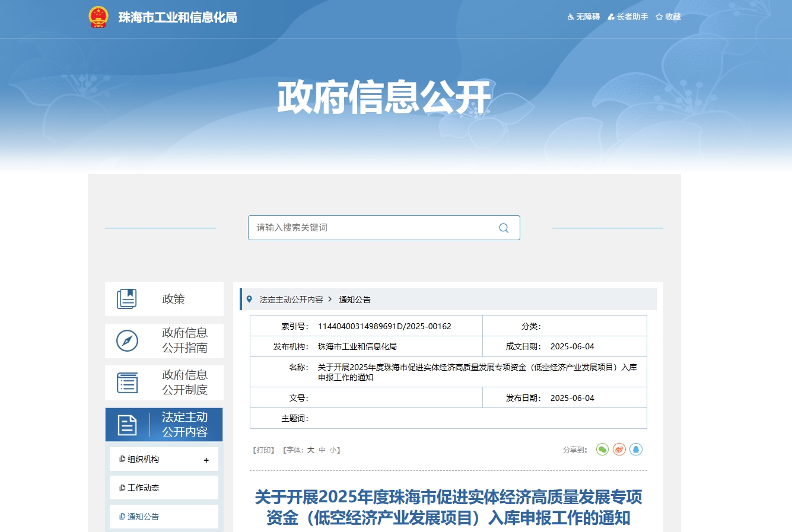Screen dimensions: 792x532
Task: Set font size to 大
Action: coord(310,450)
